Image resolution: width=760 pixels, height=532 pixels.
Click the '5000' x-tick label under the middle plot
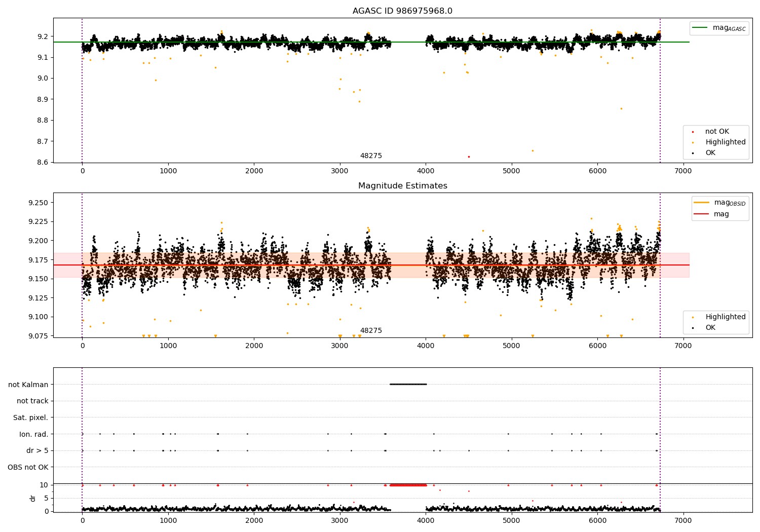(512, 346)
